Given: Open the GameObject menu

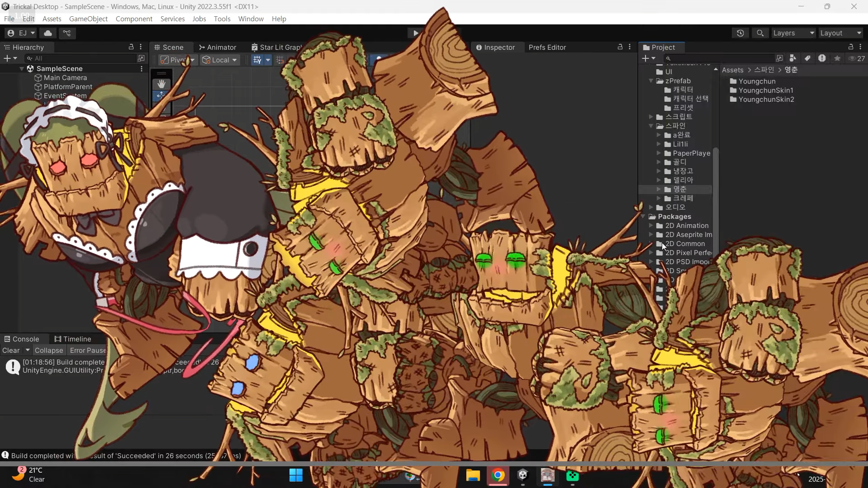Looking at the screenshot, I should point(88,19).
